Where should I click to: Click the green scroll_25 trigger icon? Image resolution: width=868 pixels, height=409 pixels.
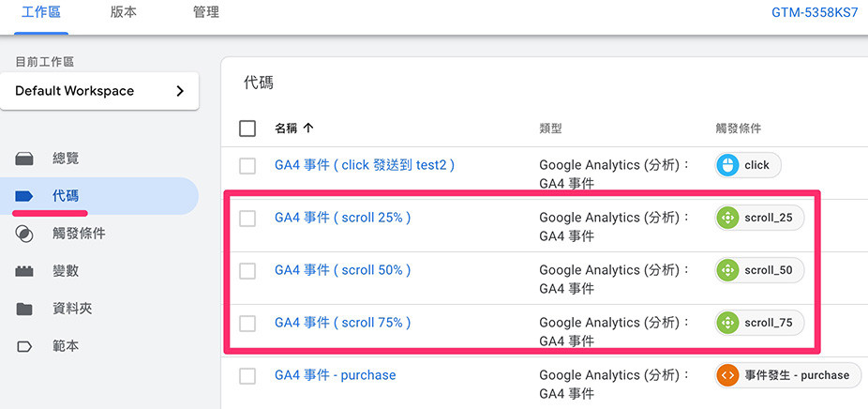(x=727, y=218)
